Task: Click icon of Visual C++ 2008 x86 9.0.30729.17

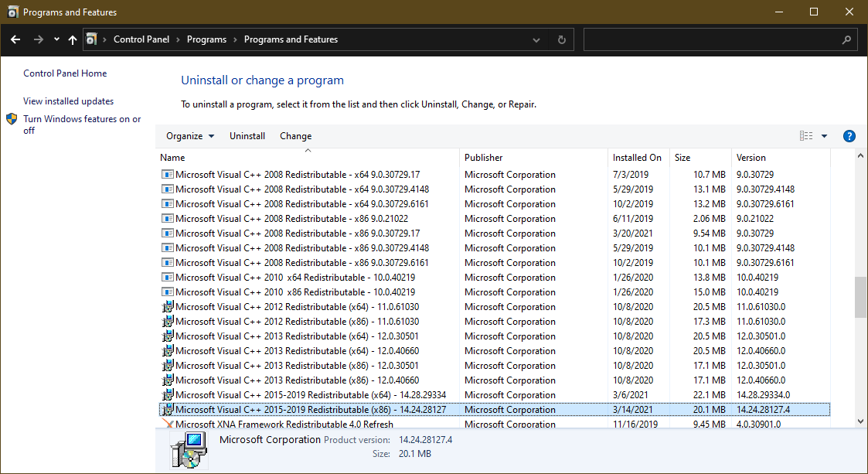Action: point(167,233)
